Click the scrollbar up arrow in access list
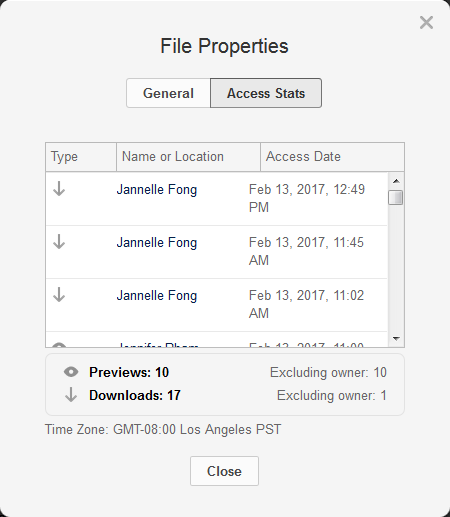This screenshot has height=517, width=450. [396, 181]
